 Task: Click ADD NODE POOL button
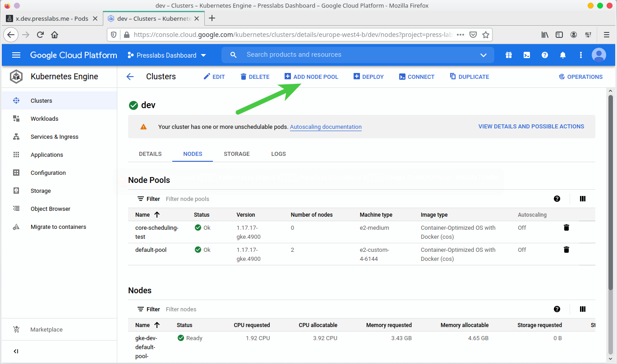point(311,77)
